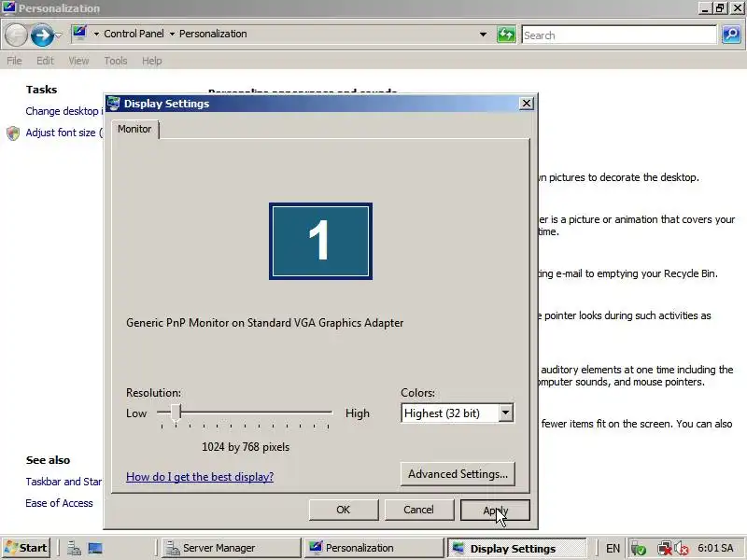Click the monitor icon in Display Settings title bar
This screenshot has height=560, width=747.
point(113,104)
